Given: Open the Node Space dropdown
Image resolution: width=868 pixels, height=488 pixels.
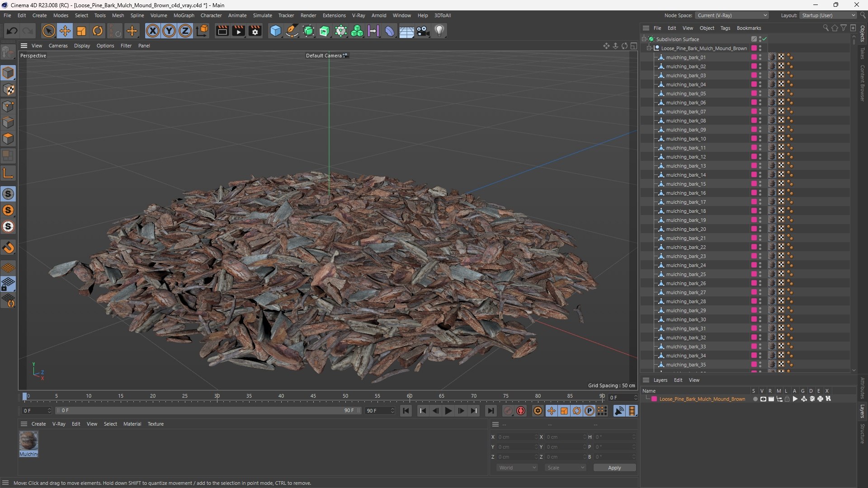Looking at the screenshot, I should click(732, 15).
